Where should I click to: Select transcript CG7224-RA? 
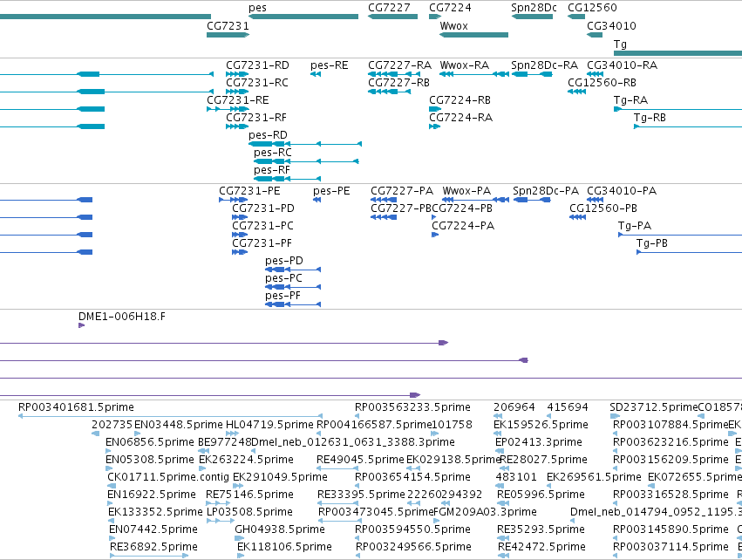(461, 118)
